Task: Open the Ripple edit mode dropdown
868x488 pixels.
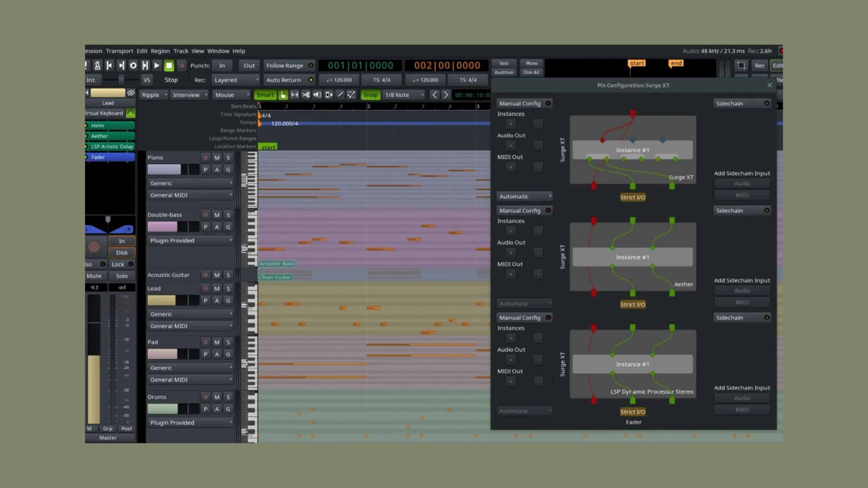Action: pos(154,95)
